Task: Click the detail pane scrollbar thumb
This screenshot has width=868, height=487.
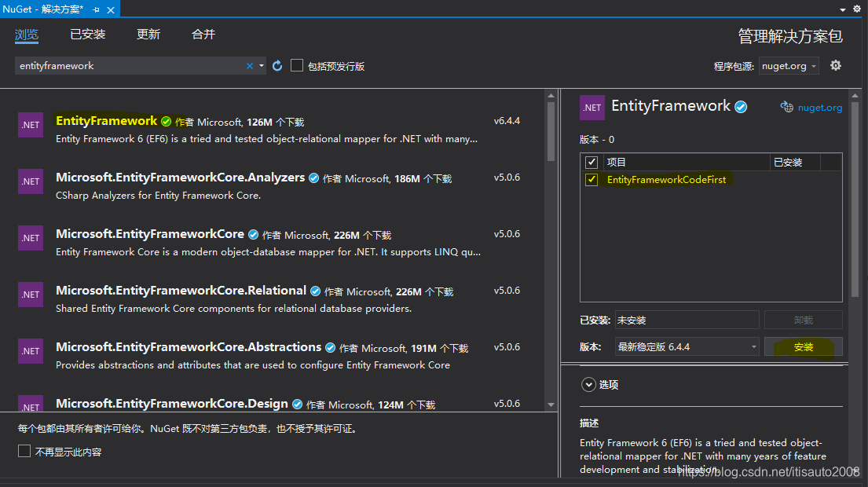Action: coord(855,200)
